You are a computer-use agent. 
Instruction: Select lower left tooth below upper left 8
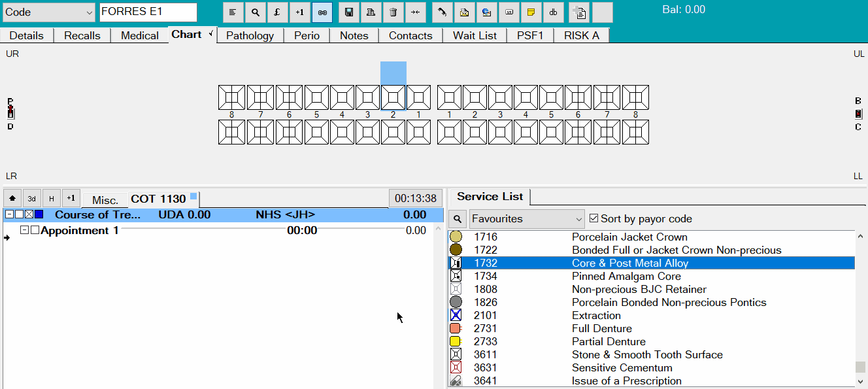[635, 132]
